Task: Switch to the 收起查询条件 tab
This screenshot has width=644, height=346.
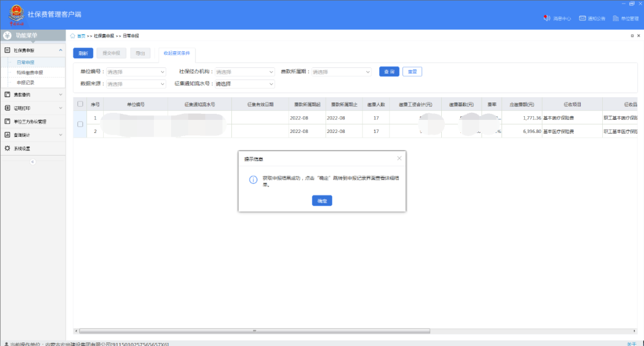Action: tap(177, 53)
